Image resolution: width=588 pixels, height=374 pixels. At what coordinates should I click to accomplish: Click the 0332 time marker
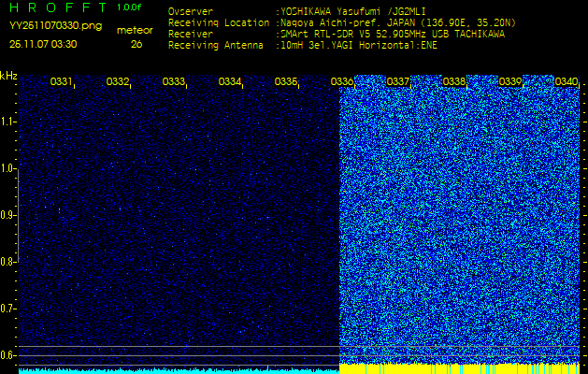tap(118, 81)
